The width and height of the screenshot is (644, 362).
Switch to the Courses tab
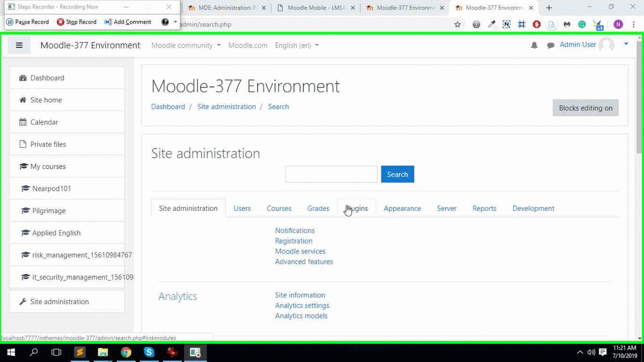click(x=279, y=208)
